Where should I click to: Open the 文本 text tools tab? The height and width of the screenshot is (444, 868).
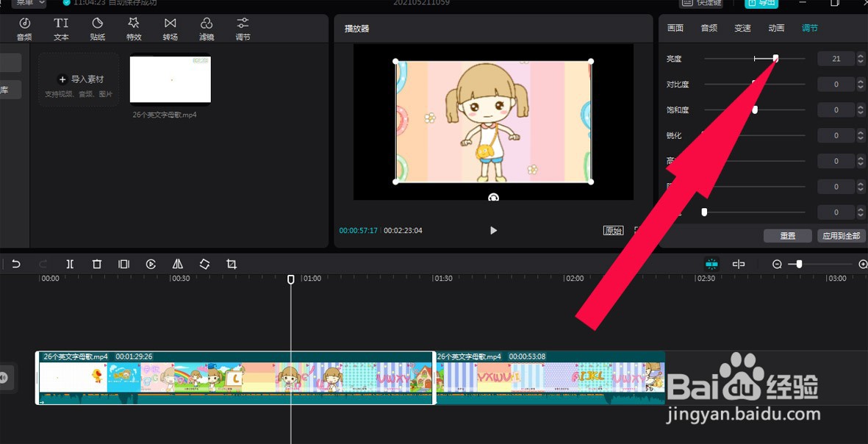click(61, 29)
